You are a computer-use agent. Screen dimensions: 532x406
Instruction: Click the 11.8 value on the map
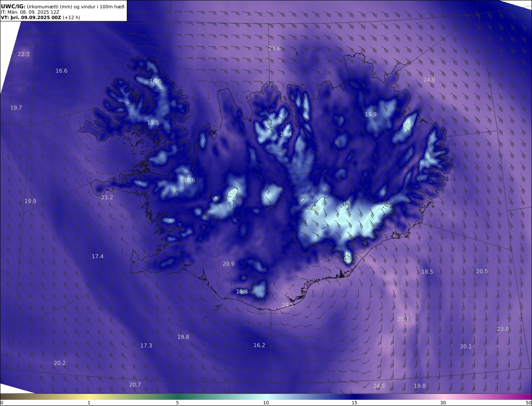click(242, 291)
